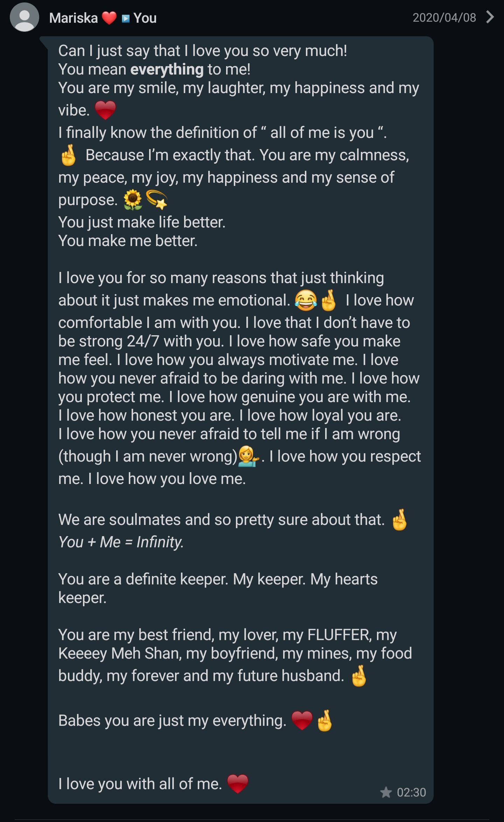Tap the sender name Mariska
This screenshot has height=822, width=504.
73,18
